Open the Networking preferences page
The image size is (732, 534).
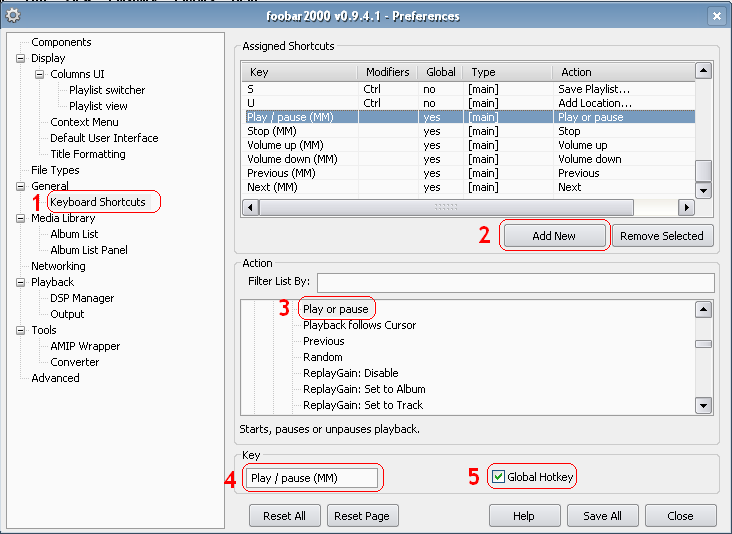[58, 266]
